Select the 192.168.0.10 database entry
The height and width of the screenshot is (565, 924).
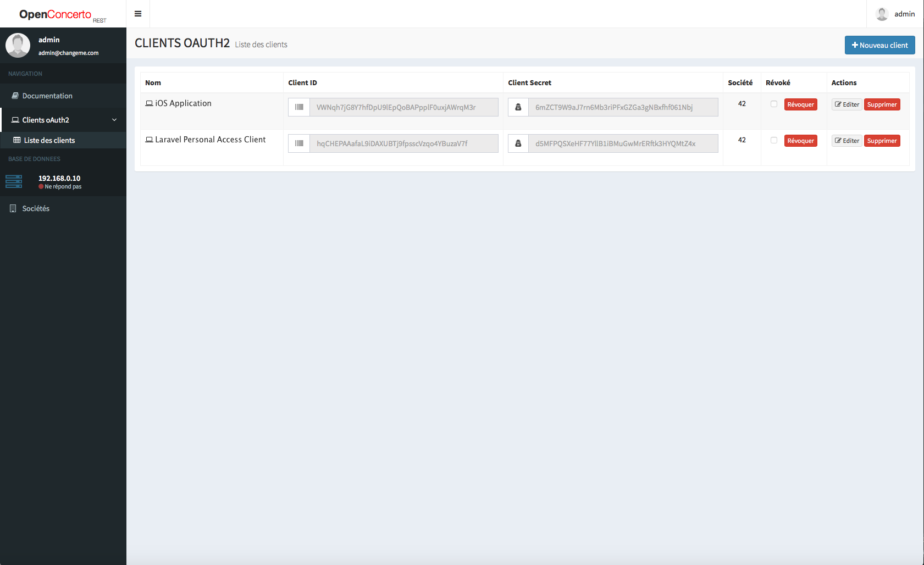[x=59, y=178]
